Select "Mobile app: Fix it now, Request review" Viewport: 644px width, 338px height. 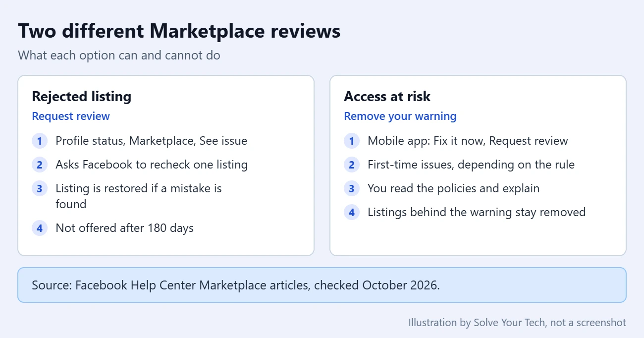[468, 141]
